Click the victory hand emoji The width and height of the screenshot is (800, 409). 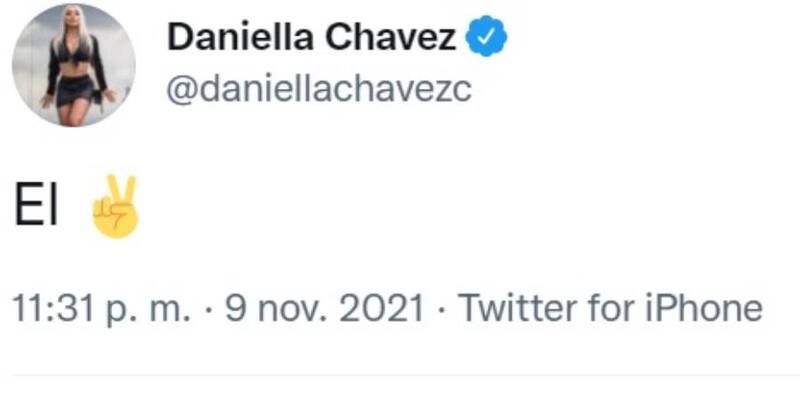(115, 207)
